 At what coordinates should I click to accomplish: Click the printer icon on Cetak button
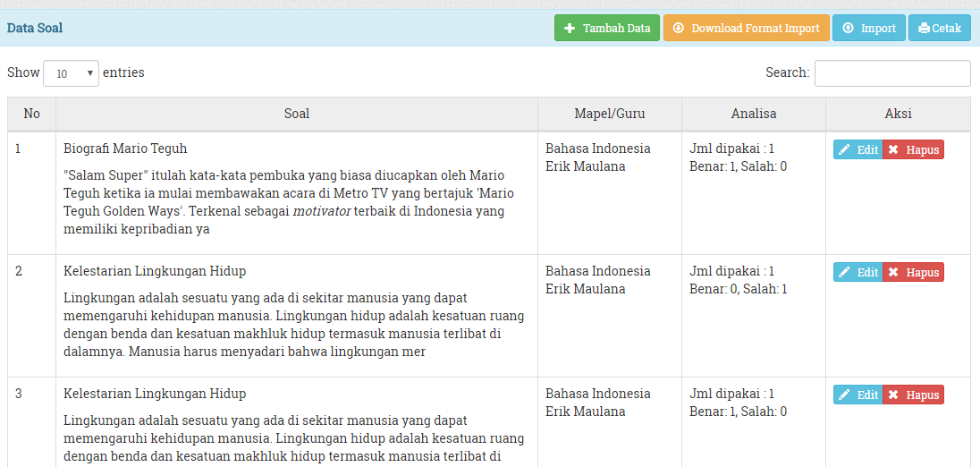924,29
